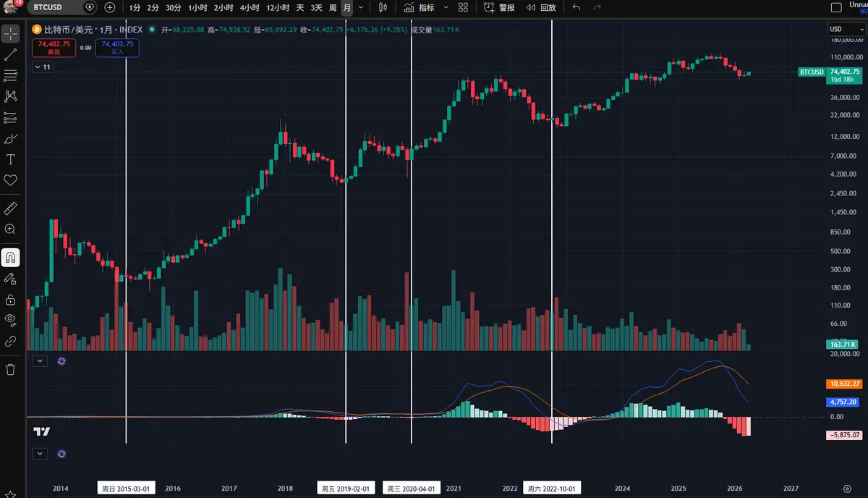The width and height of the screenshot is (868, 498).
Task: Select the 月 monthly timeframe
Action: coord(347,7)
